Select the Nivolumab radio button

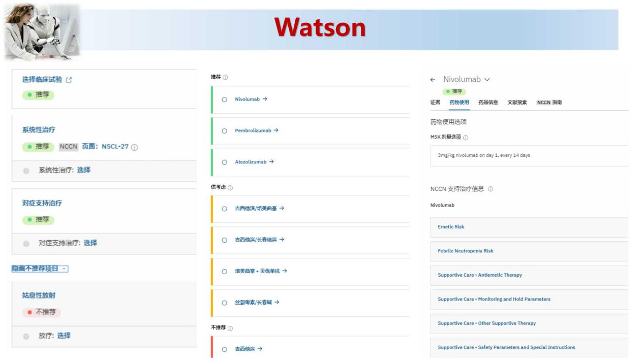point(224,100)
